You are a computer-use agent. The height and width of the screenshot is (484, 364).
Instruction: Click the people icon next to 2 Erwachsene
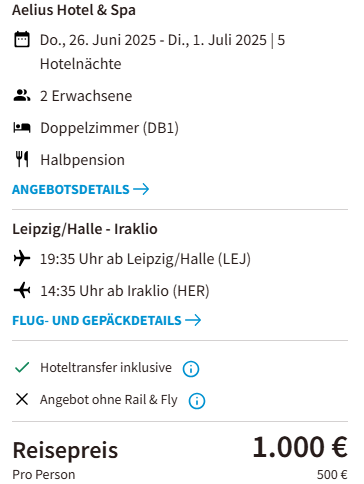click(x=22, y=95)
